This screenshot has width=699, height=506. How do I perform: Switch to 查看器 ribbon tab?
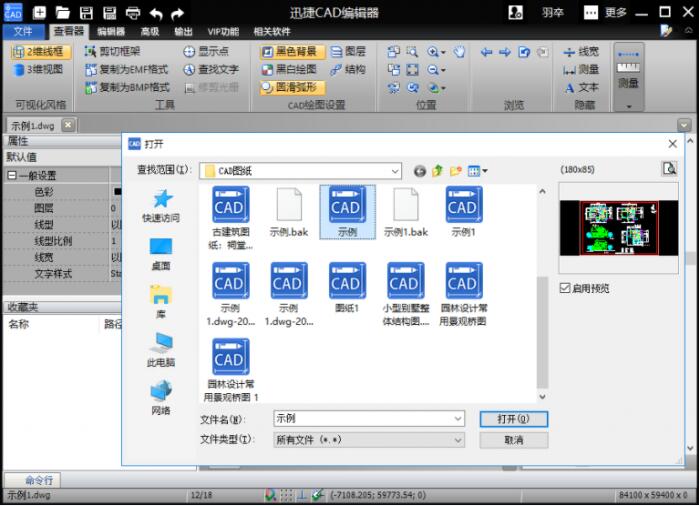[x=69, y=31]
